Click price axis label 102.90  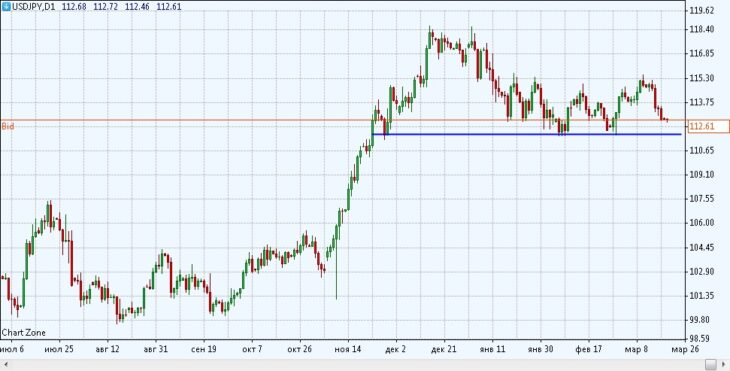pyautogui.click(x=702, y=271)
